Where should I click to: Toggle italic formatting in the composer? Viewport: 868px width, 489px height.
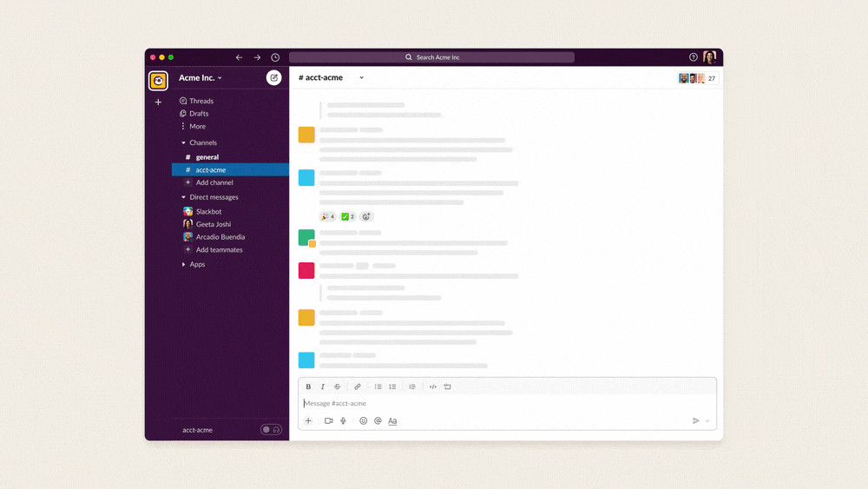tap(323, 387)
